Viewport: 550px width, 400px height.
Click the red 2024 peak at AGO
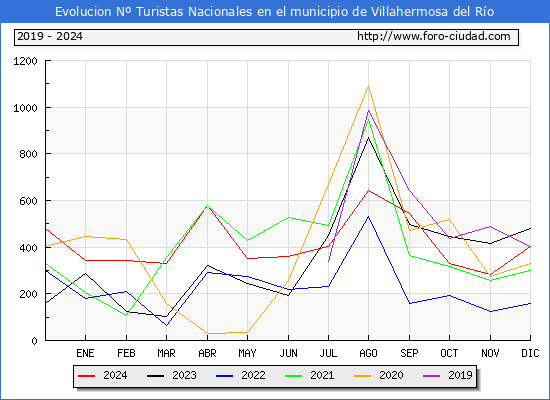coord(368,191)
